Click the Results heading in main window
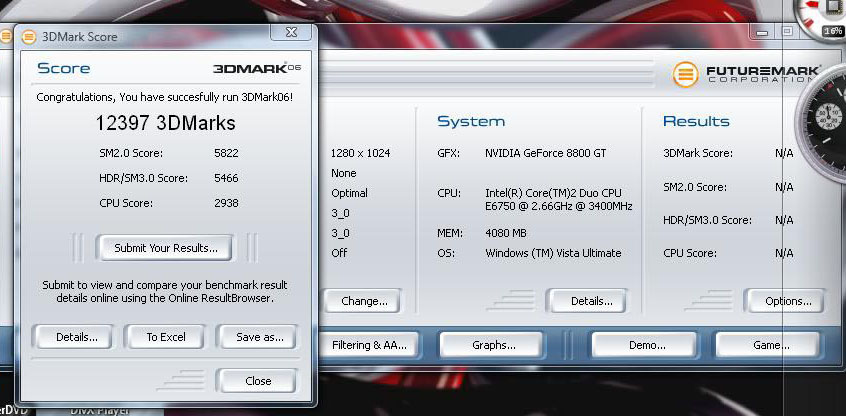The image size is (846, 416). [x=696, y=121]
